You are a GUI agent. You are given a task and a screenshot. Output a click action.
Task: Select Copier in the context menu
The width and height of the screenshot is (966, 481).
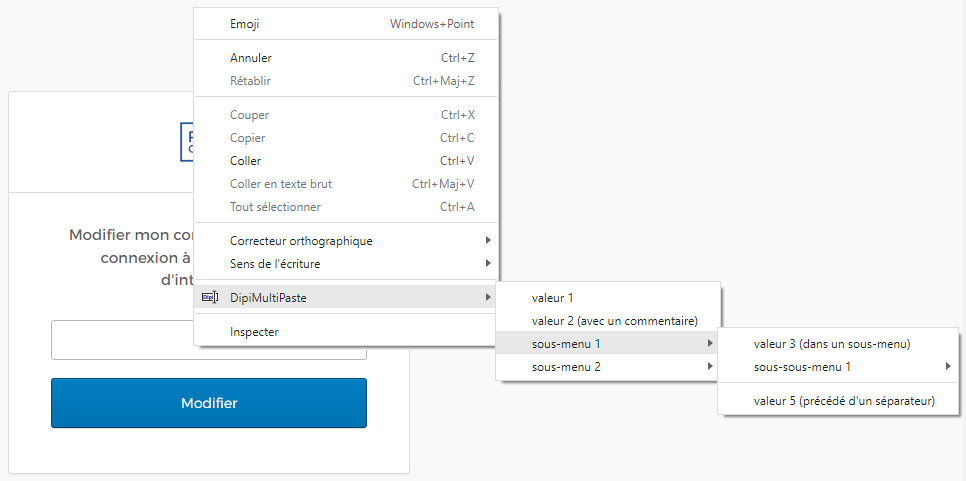[346, 138]
